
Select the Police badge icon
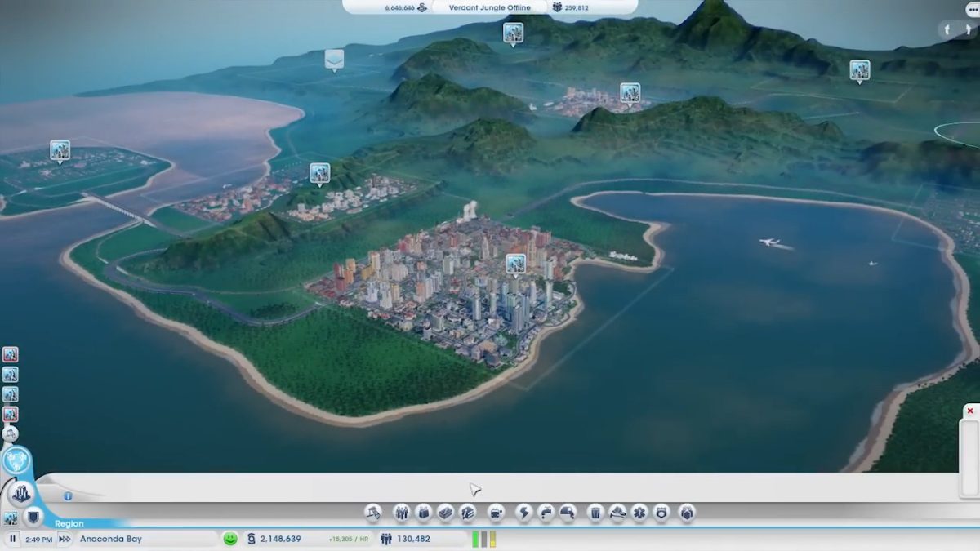tap(661, 513)
